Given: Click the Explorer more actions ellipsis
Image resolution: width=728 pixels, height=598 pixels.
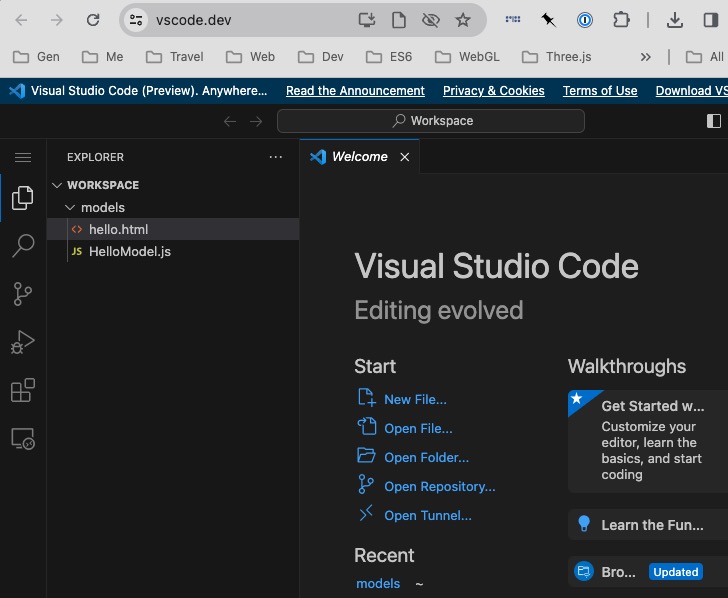Looking at the screenshot, I should point(276,157).
